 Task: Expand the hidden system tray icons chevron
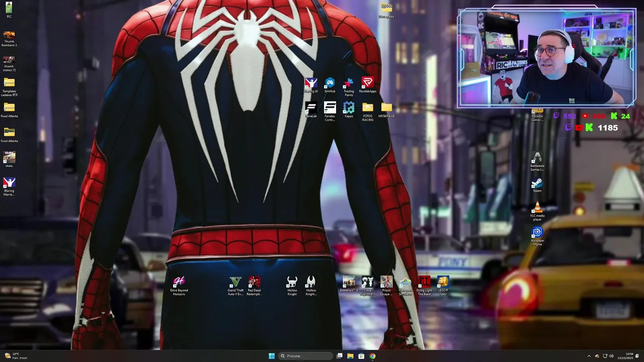point(589,356)
